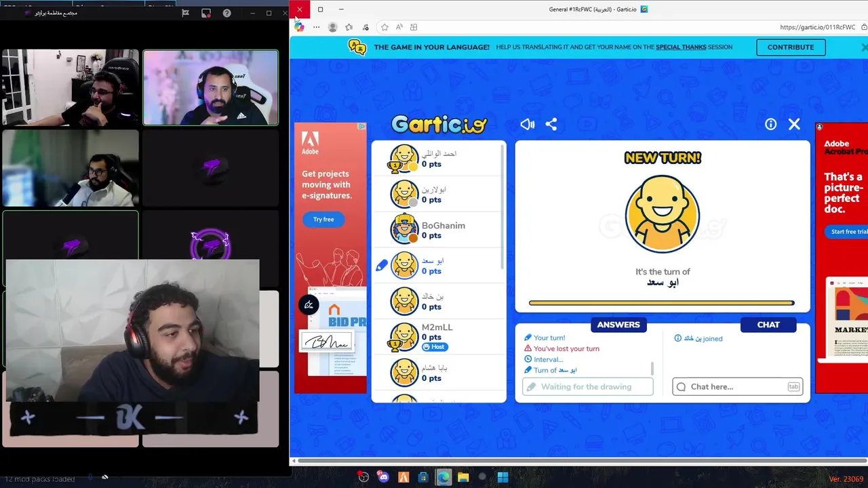This screenshot has height=488, width=868.
Task: Open the browser profile avatar
Action: 332,27
